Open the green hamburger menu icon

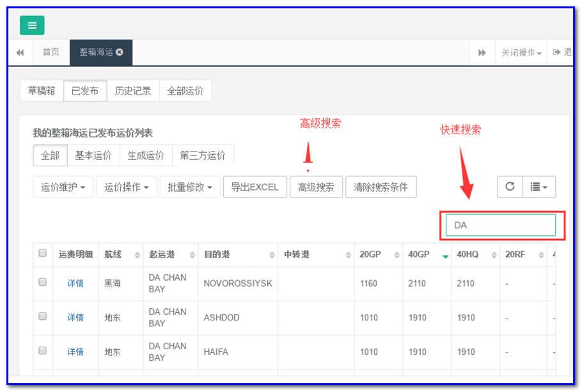pyautogui.click(x=31, y=25)
